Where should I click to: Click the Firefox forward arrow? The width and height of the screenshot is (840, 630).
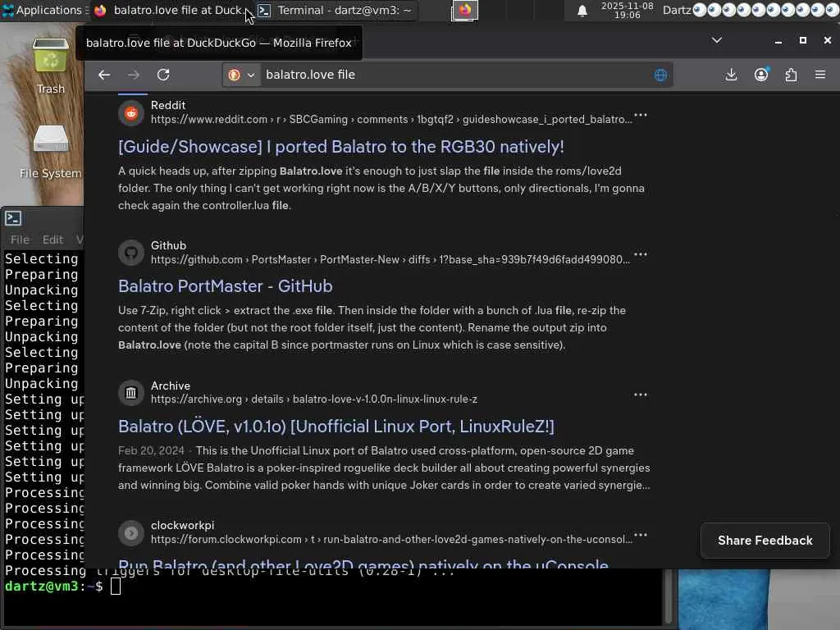(x=134, y=75)
